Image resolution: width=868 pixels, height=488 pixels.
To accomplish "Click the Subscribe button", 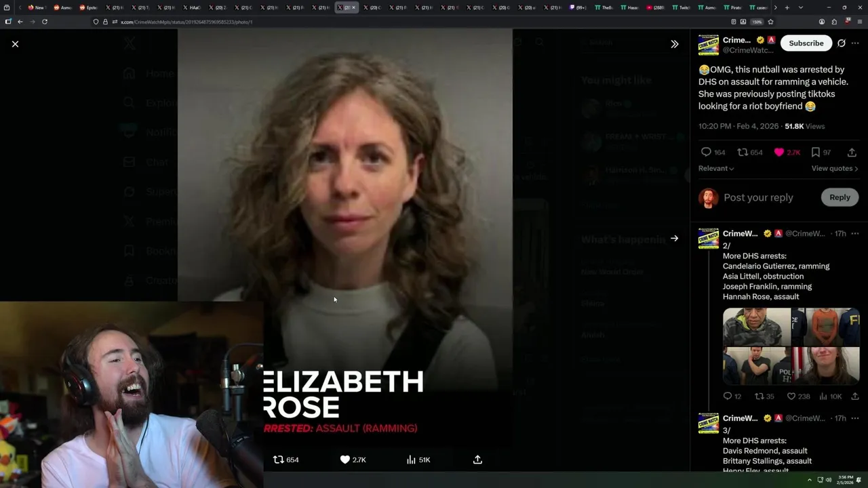I will (806, 43).
